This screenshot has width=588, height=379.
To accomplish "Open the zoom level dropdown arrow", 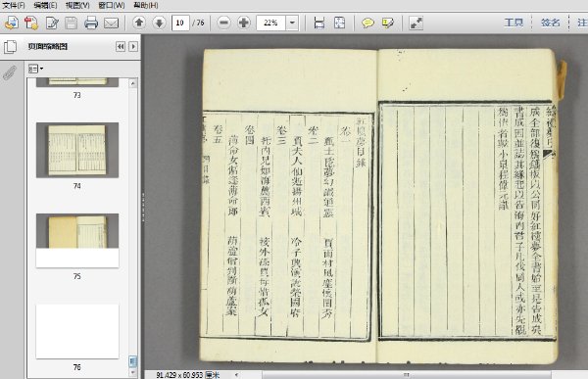I will point(292,23).
